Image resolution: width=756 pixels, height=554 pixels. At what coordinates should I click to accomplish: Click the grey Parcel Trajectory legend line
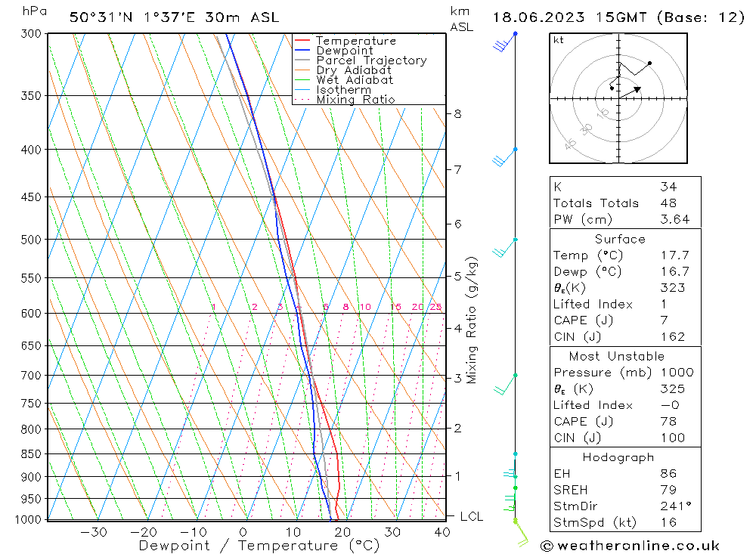click(302, 60)
